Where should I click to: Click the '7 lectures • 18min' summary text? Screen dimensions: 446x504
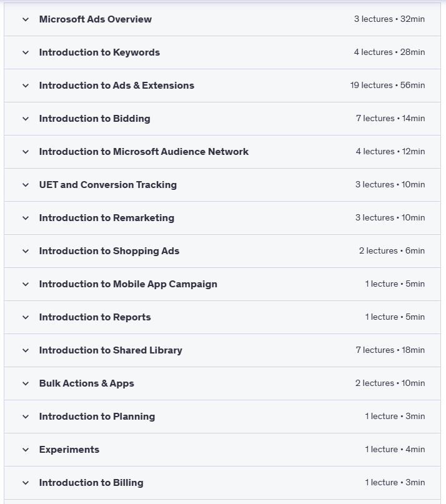(x=390, y=350)
